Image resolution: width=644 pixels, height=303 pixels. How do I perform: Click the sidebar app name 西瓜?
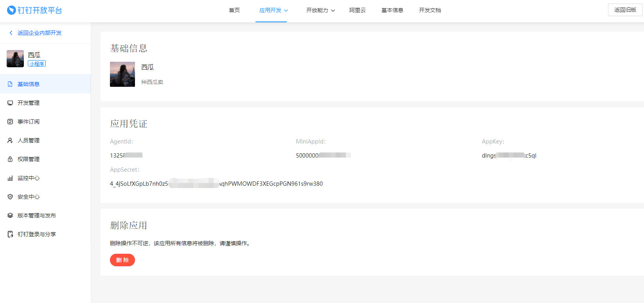[x=34, y=55]
